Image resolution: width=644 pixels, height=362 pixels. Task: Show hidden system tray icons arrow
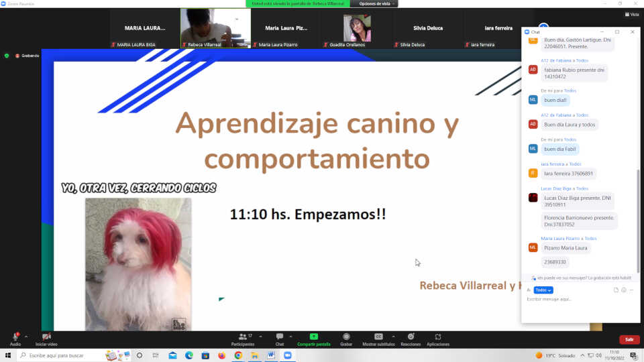pos(582,355)
